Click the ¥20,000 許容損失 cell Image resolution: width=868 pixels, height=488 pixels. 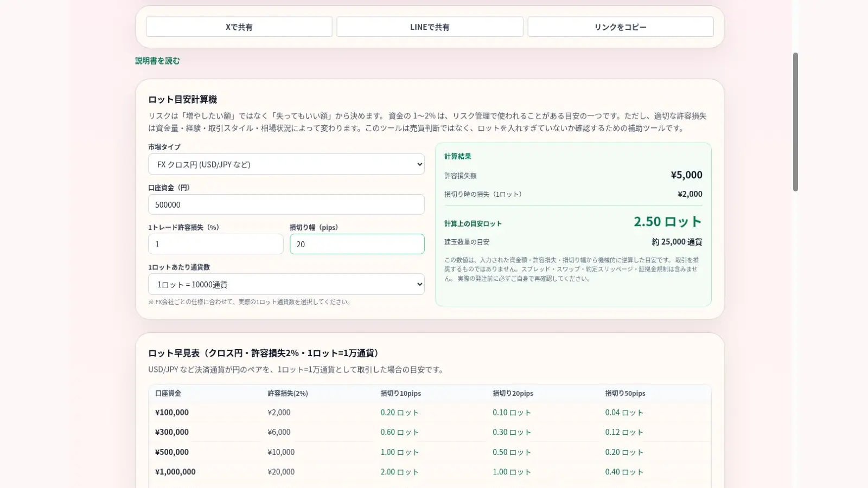point(281,472)
